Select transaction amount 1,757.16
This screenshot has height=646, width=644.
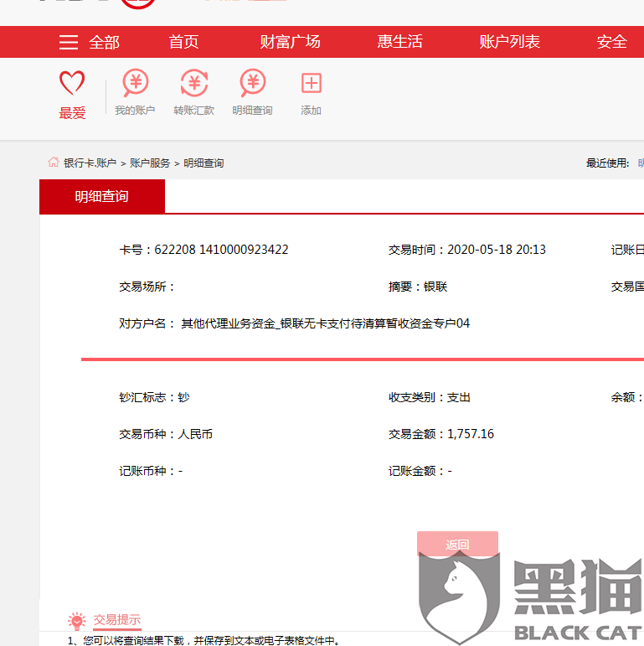tap(471, 434)
